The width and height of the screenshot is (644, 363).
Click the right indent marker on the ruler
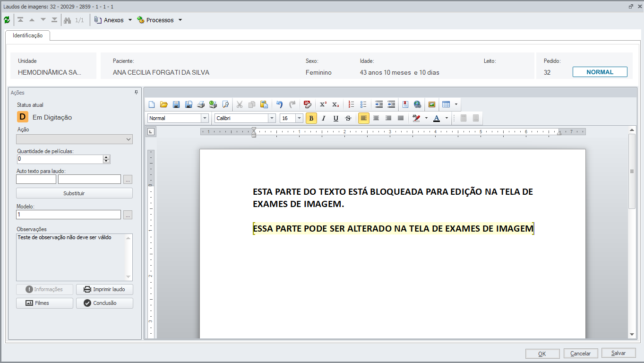click(x=559, y=134)
